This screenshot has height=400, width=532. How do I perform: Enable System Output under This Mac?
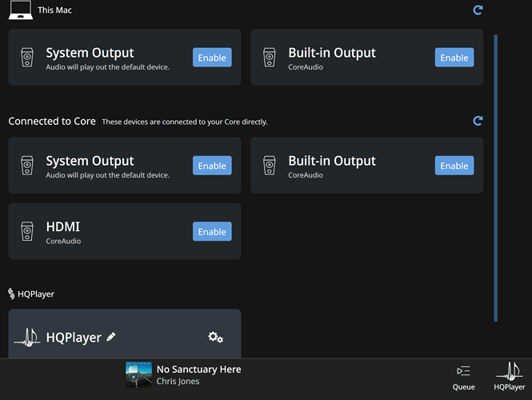click(x=212, y=58)
